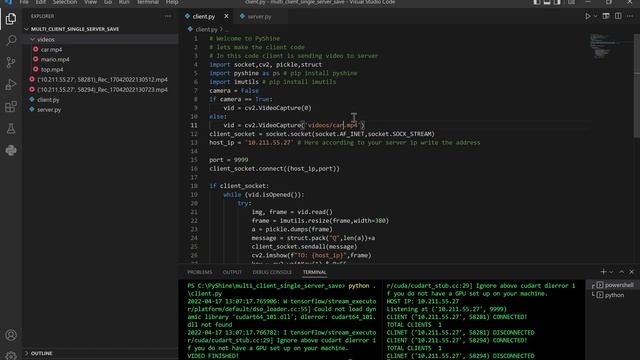Create a new terminal with plus icon
Viewport: 640px width, 360px height.
coord(603,272)
